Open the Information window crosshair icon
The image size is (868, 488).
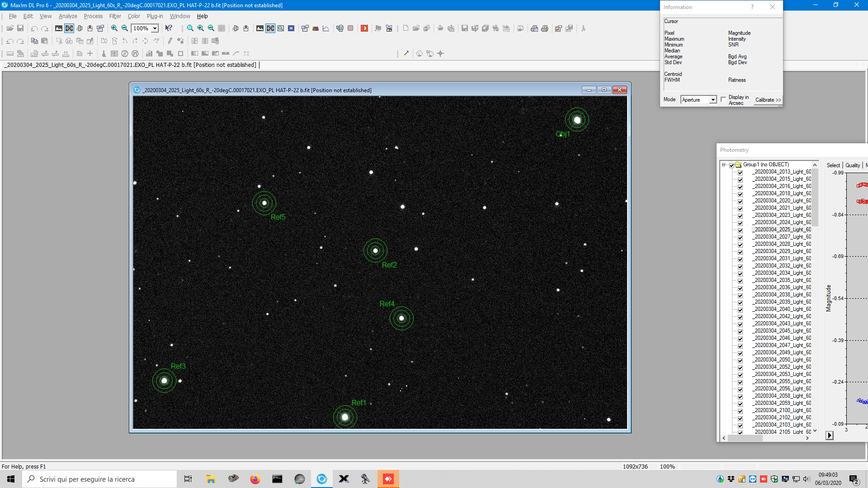point(69,28)
